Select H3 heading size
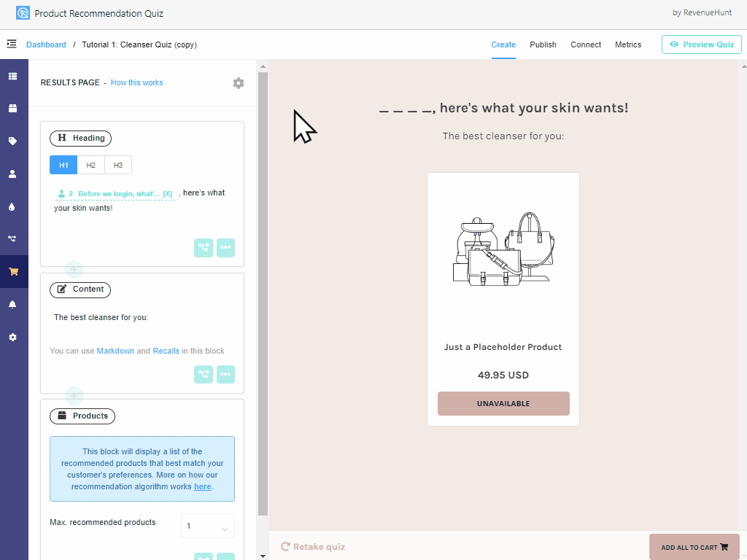 click(x=117, y=166)
